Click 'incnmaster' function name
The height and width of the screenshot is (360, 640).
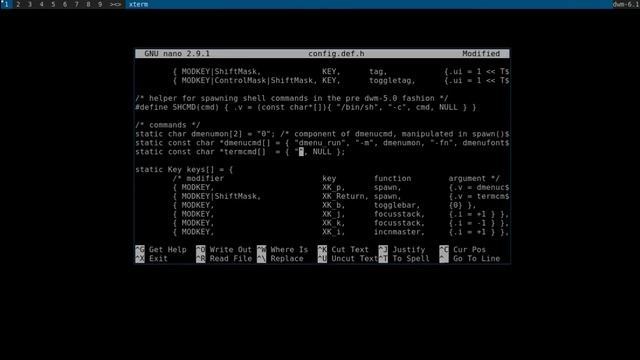[397, 232]
